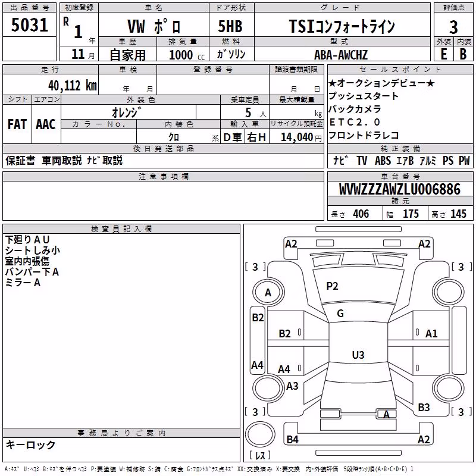Select the car name VW ポロ

point(154,26)
